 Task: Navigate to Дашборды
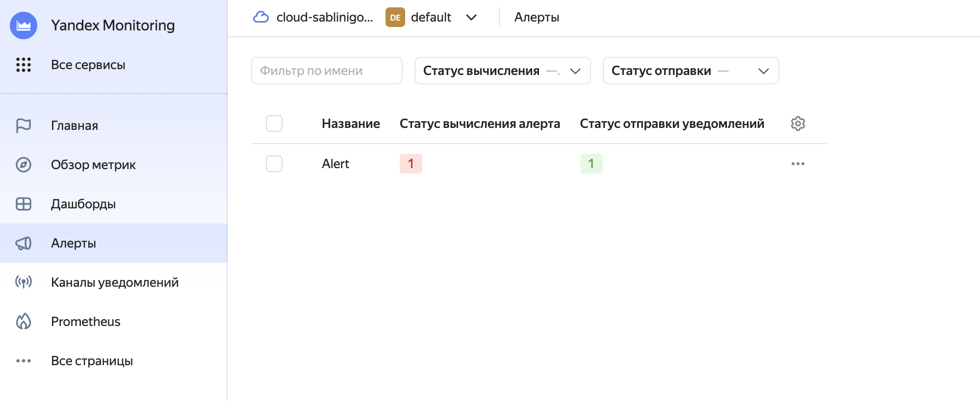(x=114, y=204)
